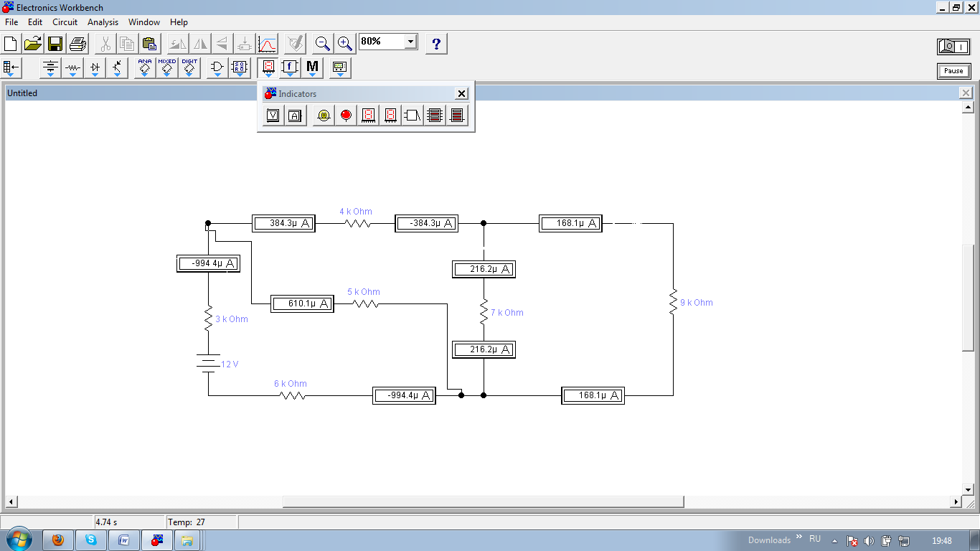Click the Pause simulation button
Image resolution: width=980 pixels, height=551 pixels.
pyautogui.click(x=953, y=71)
